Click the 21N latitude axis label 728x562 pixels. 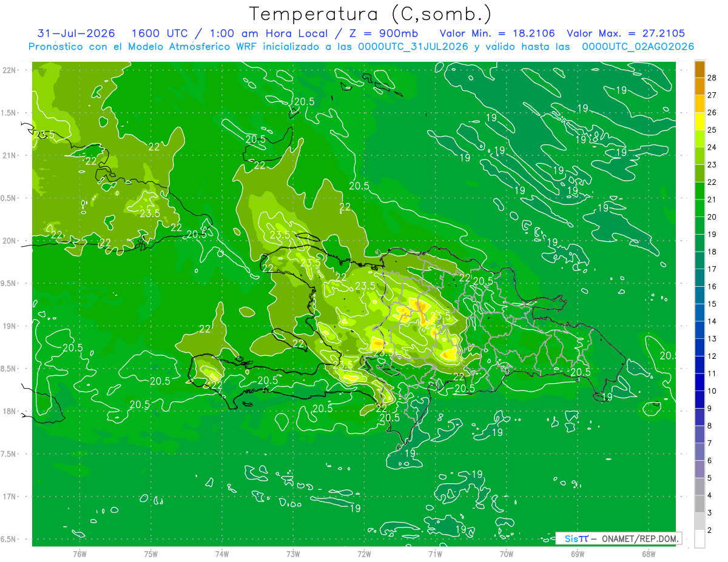[9, 155]
